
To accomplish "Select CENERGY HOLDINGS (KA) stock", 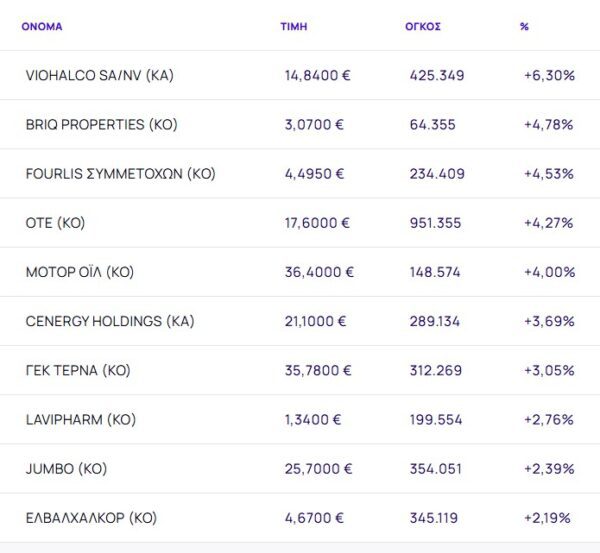I will [x=109, y=321].
